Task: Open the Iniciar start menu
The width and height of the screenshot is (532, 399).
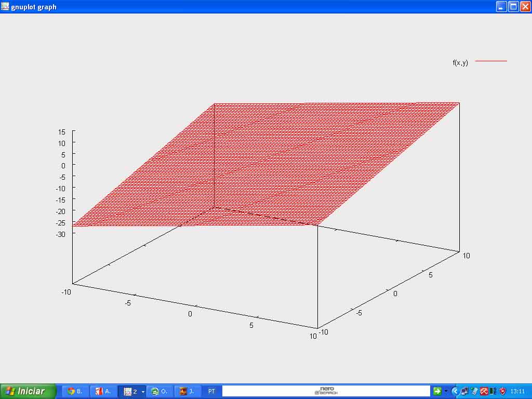Action: click(26, 391)
